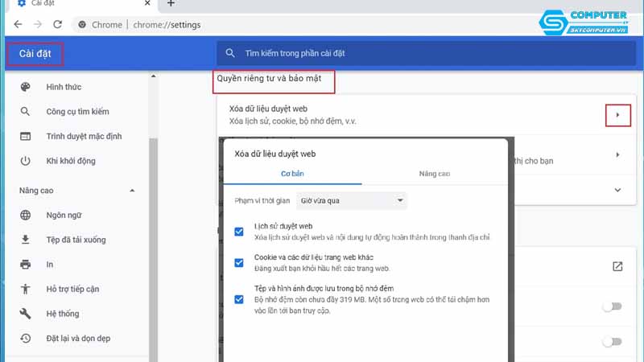Uncheck the Lịch sử duyệt web checkbox
Viewport: 644px width, 362px height.
click(x=239, y=232)
